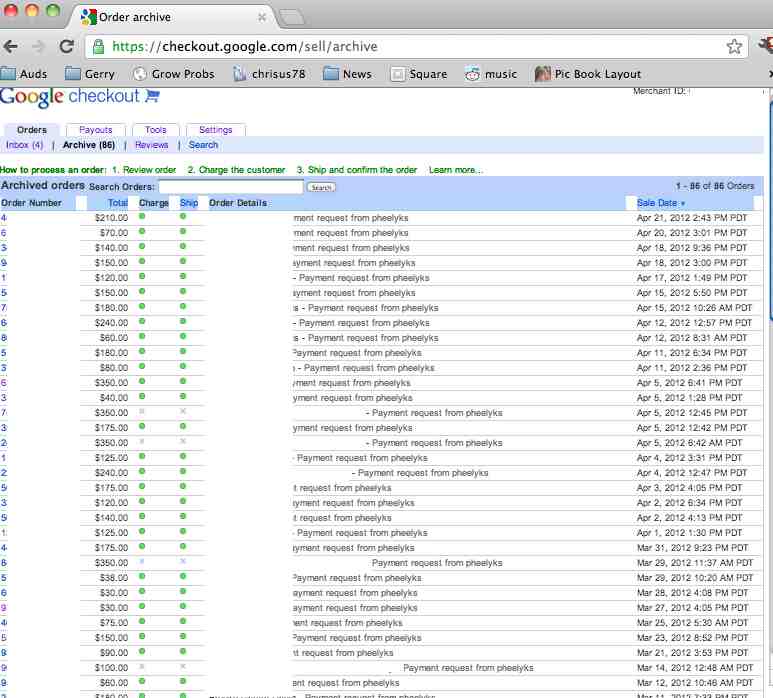Screen dimensions: 773x698
Task: Open the Auds bookmark folder
Action: pos(24,73)
